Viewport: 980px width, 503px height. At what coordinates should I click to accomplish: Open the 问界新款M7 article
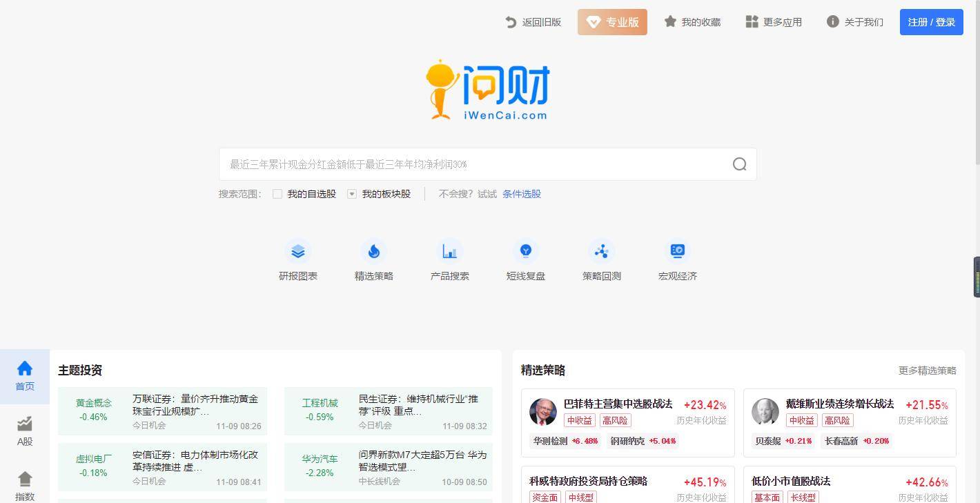422,461
